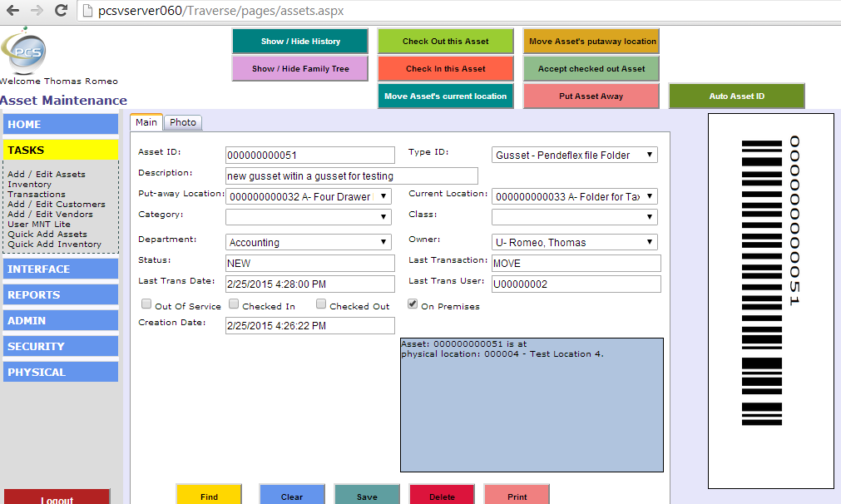Click the asset location message box
The image size is (841, 504).
[532, 405]
